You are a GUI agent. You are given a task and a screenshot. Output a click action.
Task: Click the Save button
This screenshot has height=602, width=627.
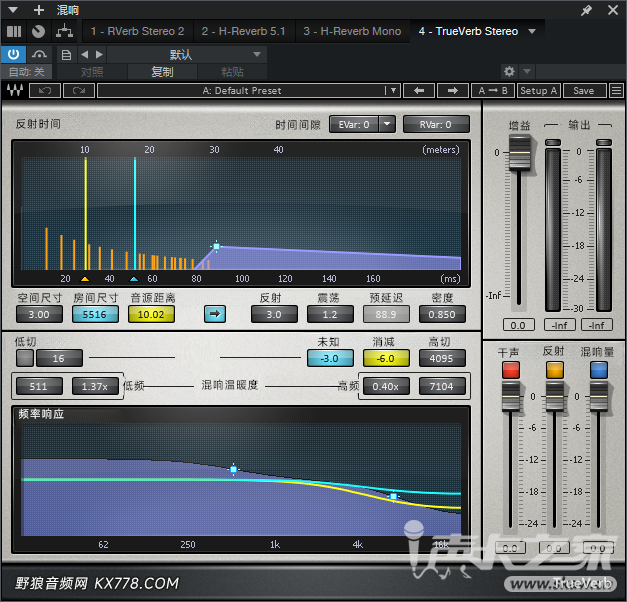584,90
